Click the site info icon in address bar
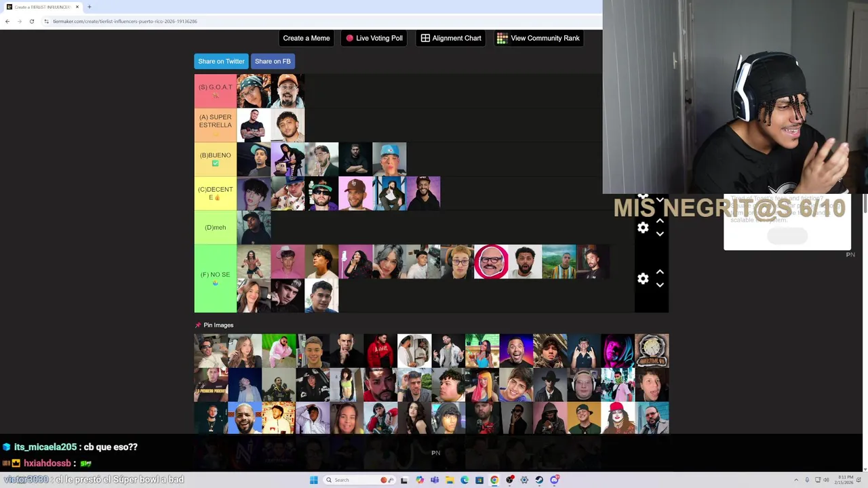The image size is (868, 488). coord(46,21)
